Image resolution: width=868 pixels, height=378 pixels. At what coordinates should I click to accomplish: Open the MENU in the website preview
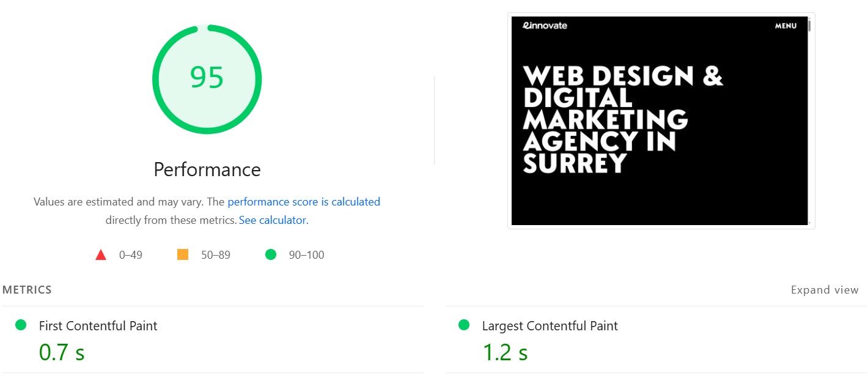click(x=785, y=26)
